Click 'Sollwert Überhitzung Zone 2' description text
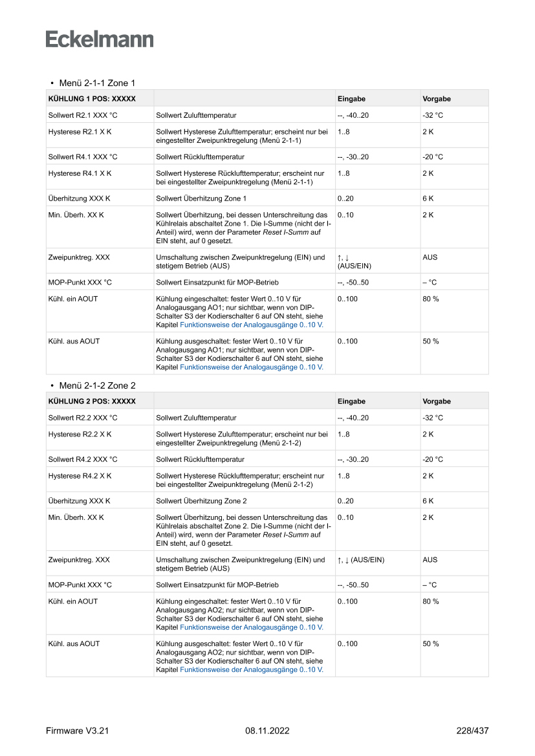 pyautogui.click(x=201, y=501)
